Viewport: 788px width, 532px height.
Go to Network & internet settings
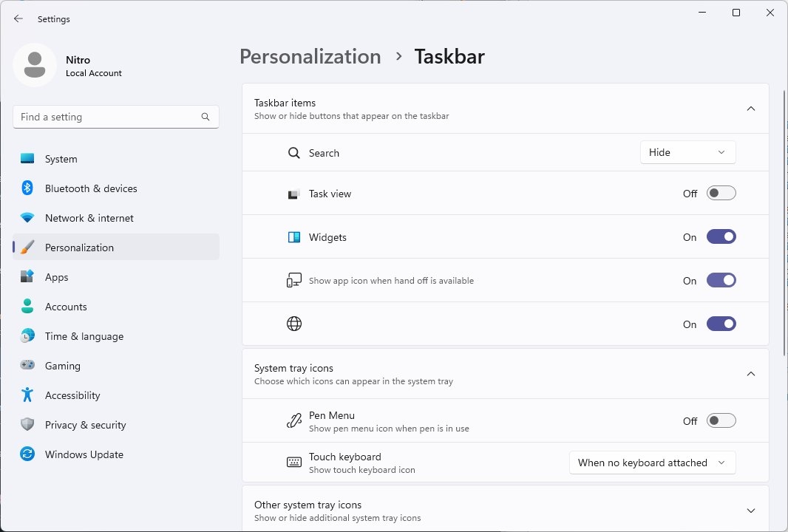(116, 218)
